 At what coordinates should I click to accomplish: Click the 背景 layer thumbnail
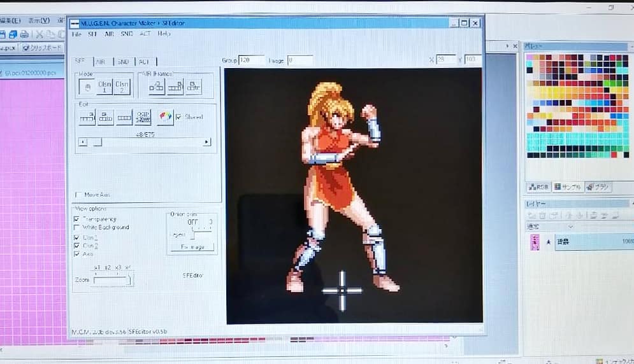(x=535, y=242)
